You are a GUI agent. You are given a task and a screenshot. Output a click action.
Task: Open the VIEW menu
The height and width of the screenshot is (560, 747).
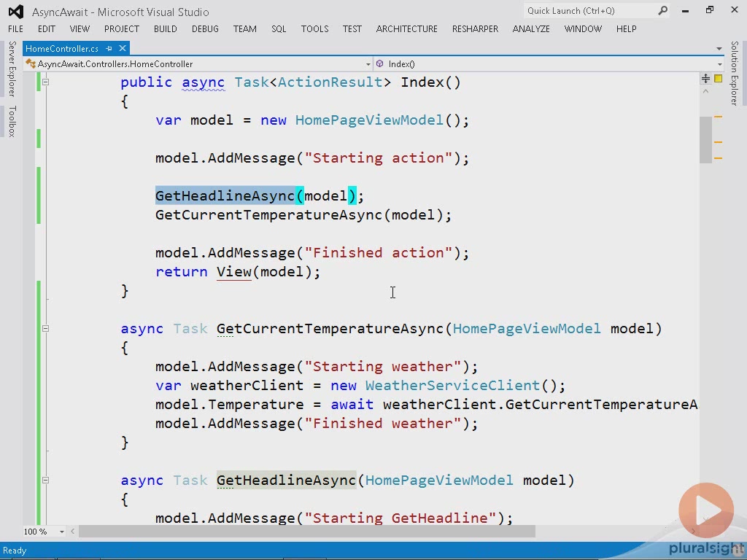[80, 29]
